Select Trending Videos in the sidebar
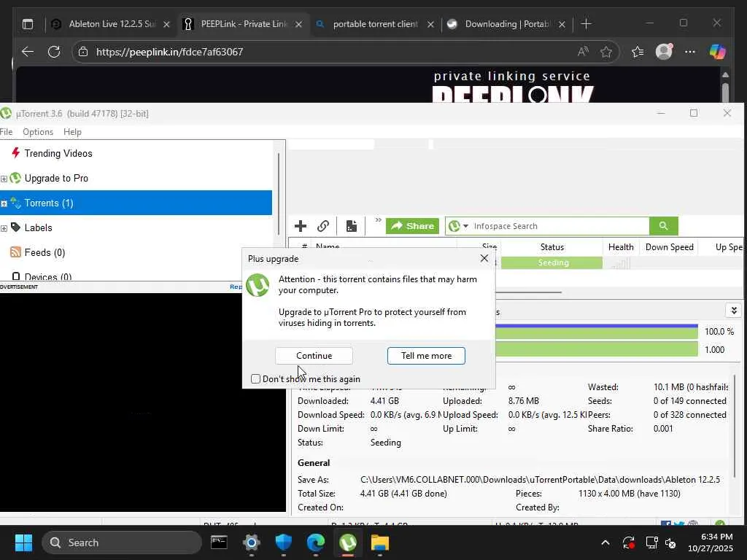 [x=58, y=153]
